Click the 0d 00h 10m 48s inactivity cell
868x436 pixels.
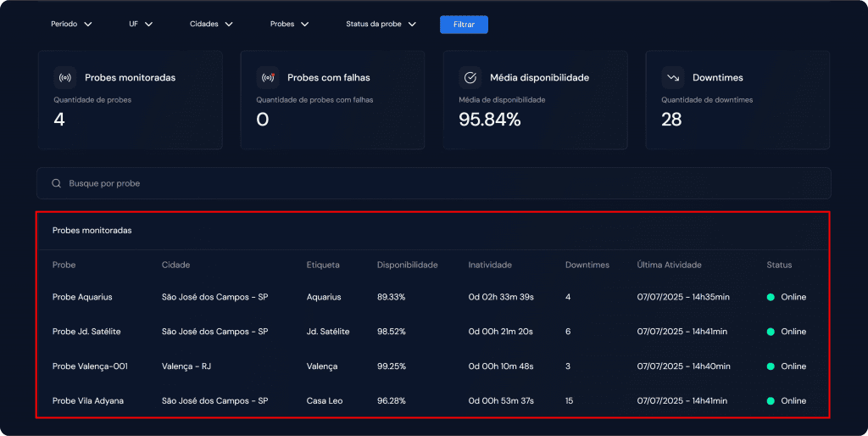click(501, 366)
